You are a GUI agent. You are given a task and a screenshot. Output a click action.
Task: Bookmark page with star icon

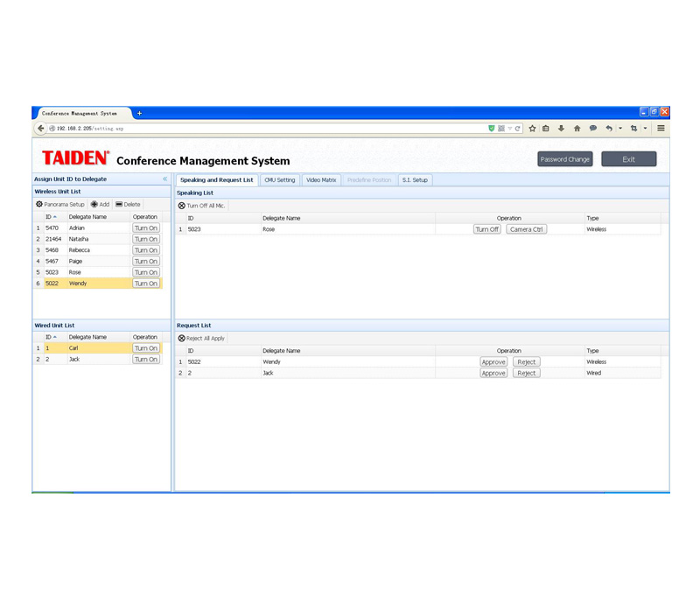532,129
